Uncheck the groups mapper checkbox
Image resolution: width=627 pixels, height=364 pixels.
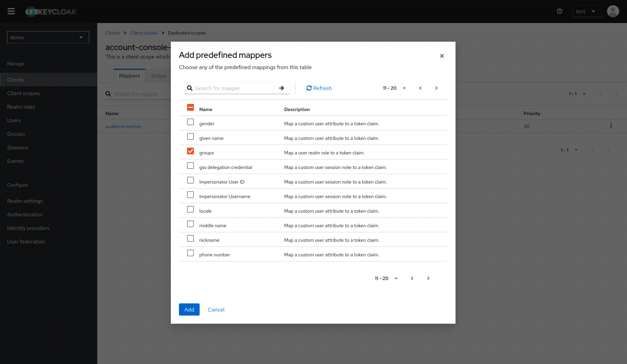190,151
